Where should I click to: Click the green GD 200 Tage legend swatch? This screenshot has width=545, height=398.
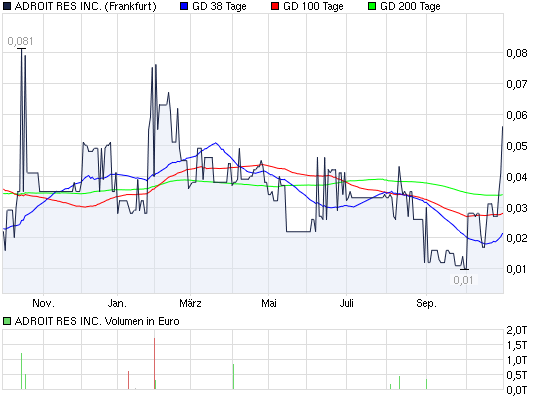coord(372,6)
